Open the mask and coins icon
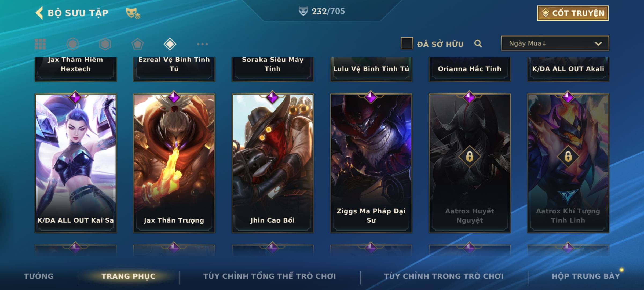This screenshot has height=290, width=644. pyautogui.click(x=133, y=13)
